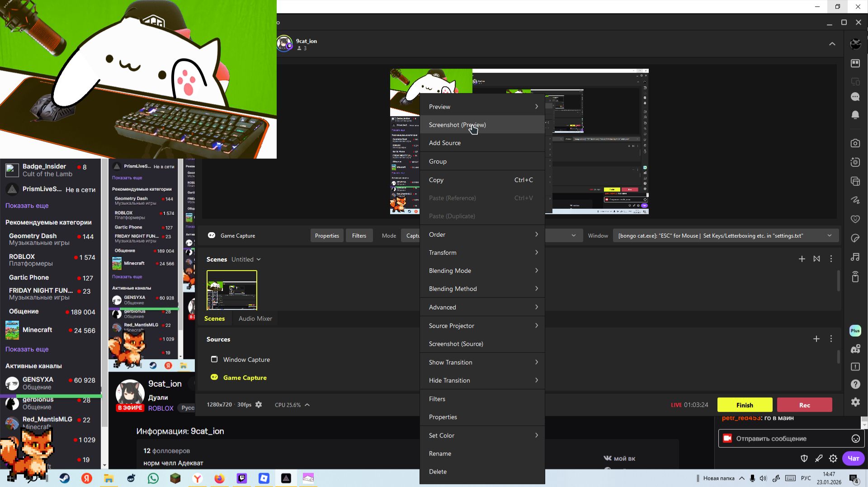
Task: Expand the Transform submenu
Action: pos(482,253)
